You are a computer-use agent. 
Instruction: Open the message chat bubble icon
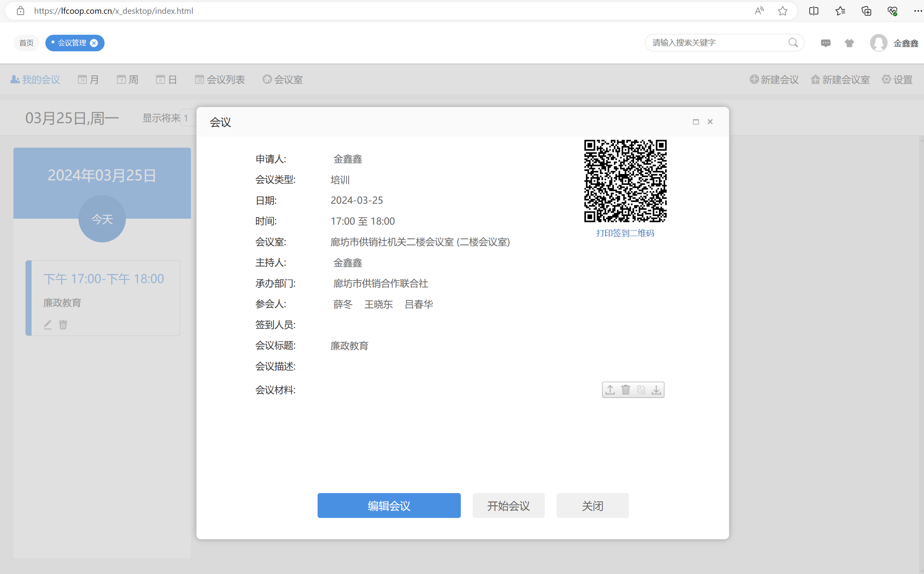coord(825,43)
